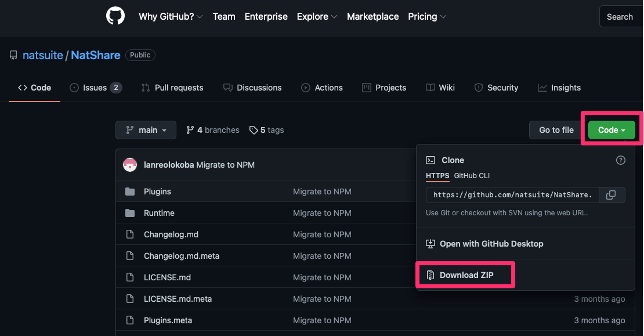The width and height of the screenshot is (644, 336).
Task: Click the repository book icon beside natsuite
Action: (13, 55)
